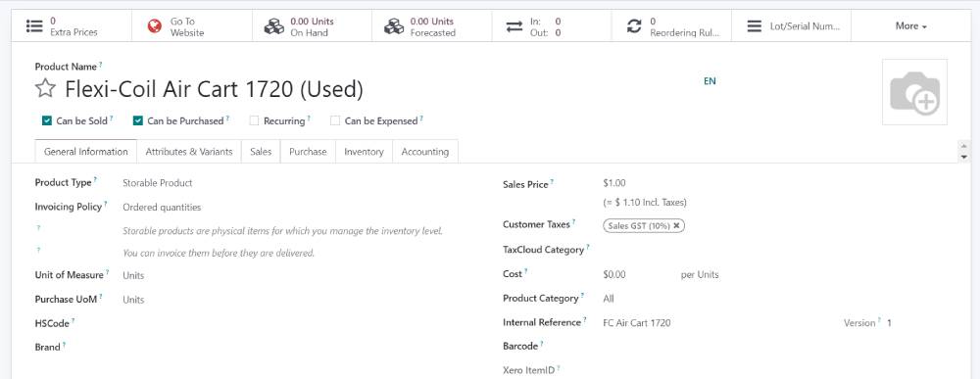
Task: Enable the Recurring checkbox
Action: (254, 120)
